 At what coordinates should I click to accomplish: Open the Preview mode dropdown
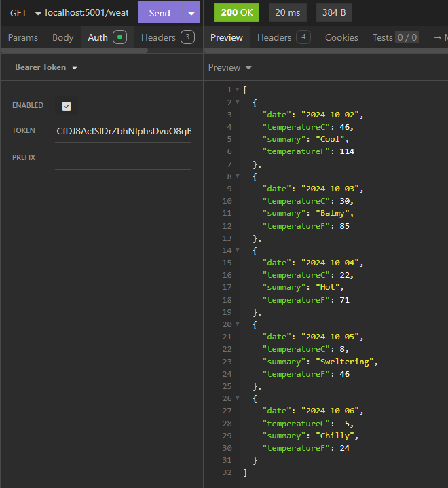coord(229,67)
